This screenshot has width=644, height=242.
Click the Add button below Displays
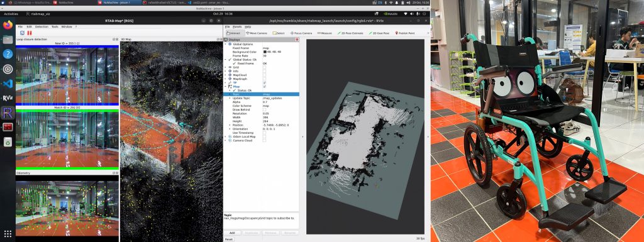[x=232, y=233]
